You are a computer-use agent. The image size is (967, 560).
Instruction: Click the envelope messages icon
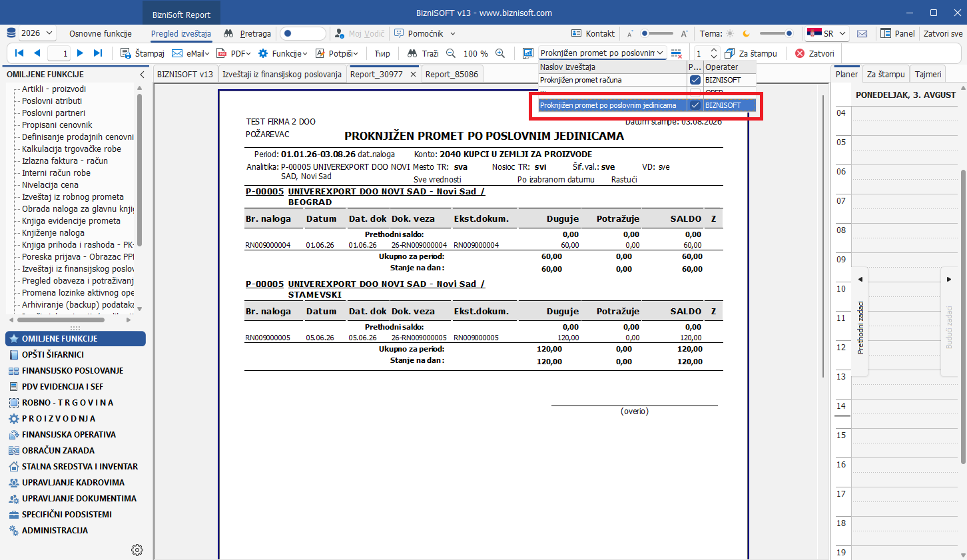pos(862,33)
